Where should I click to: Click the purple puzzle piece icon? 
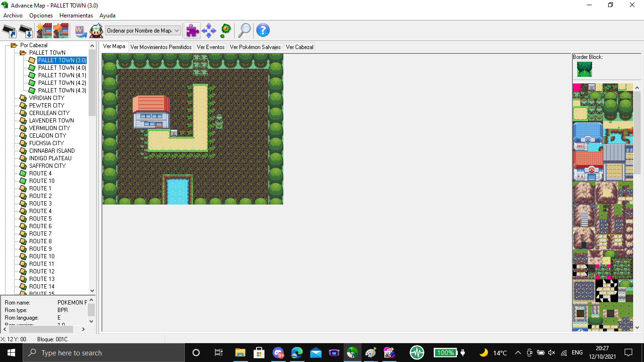tap(192, 31)
